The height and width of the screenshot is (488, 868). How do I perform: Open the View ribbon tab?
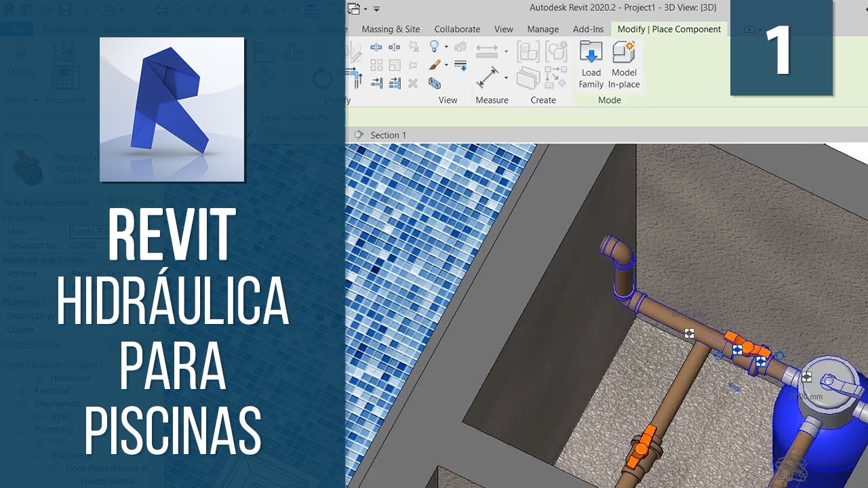[x=503, y=29]
